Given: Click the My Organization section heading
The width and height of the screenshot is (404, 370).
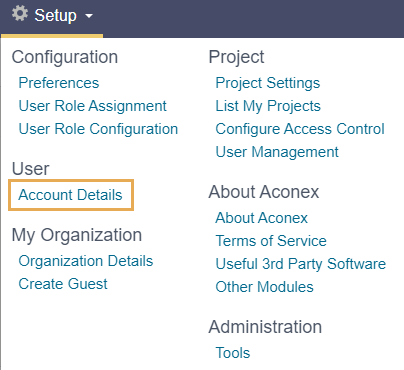Looking at the screenshot, I should pyautogui.click(x=77, y=235).
